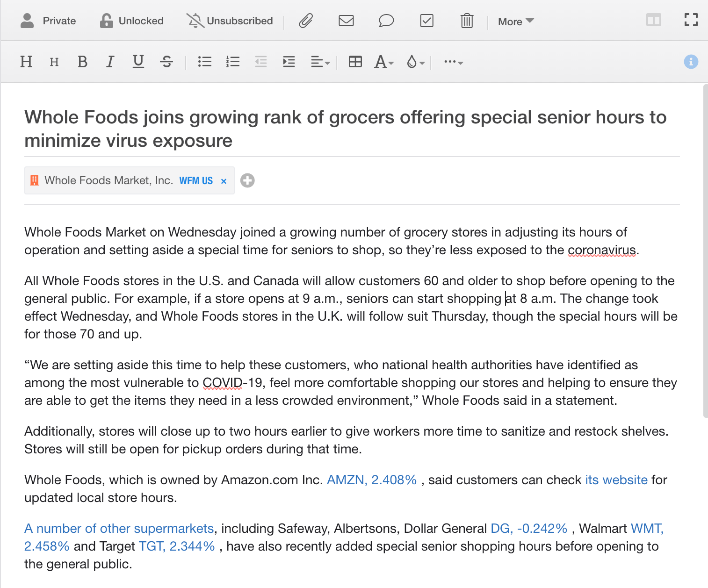Image resolution: width=708 pixels, height=588 pixels.
Task: Place cursor in 'Additionally, stores will close' paragraph
Action: click(x=347, y=440)
